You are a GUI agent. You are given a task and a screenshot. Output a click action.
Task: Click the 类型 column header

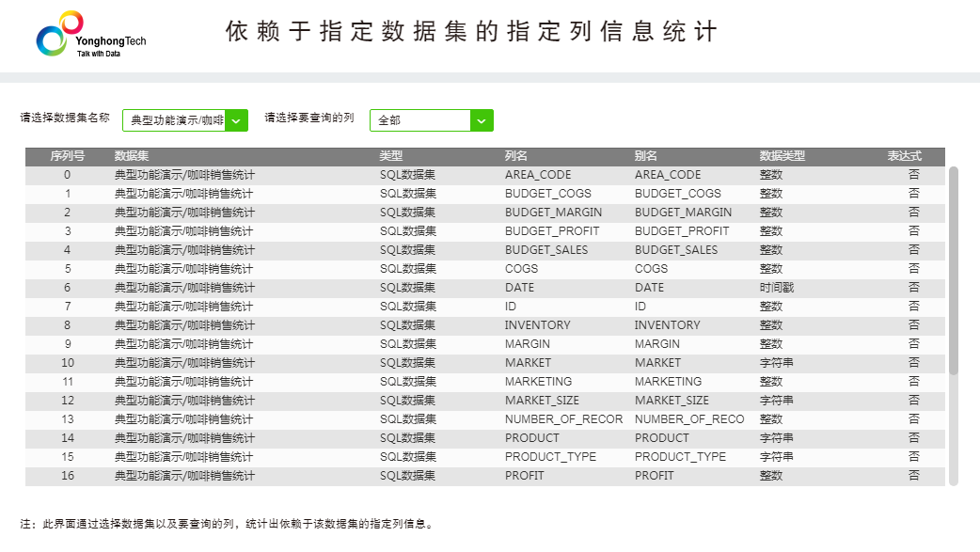390,156
